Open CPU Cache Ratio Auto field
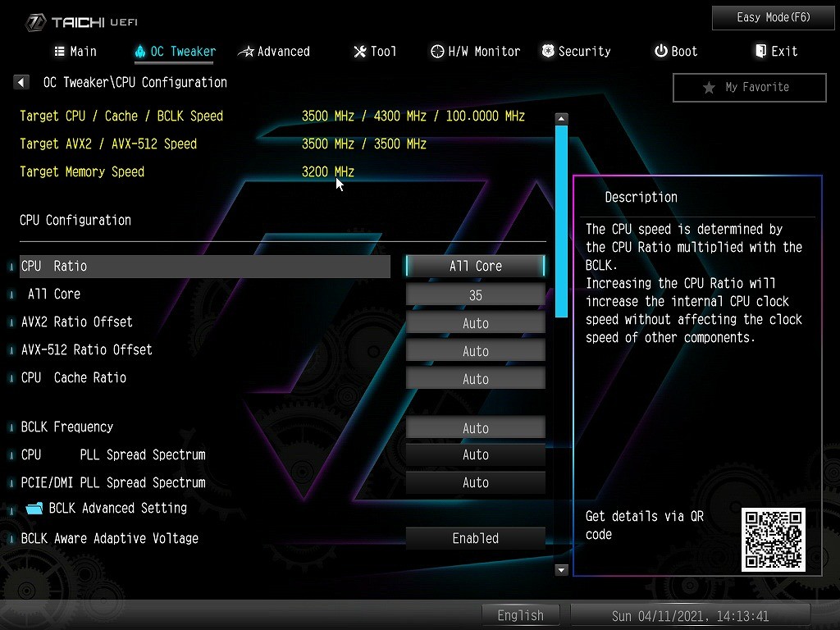 point(475,379)
